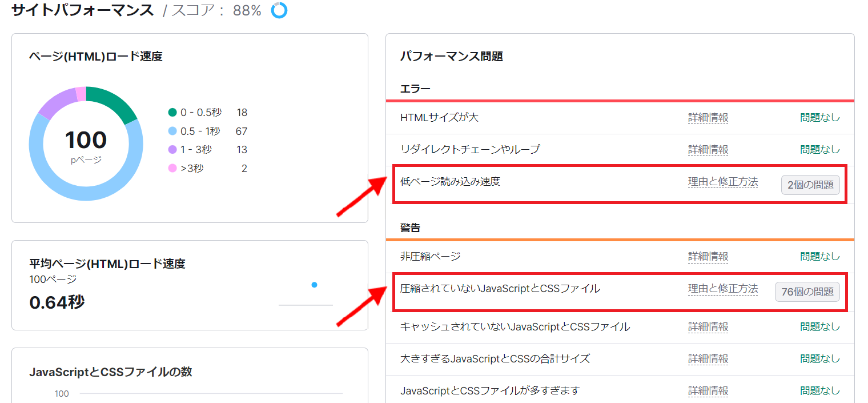Click the 問題なし status for HTMLサイズが大
The height and width of the screenshot is (403, 868).
click(x=820, y=118)
